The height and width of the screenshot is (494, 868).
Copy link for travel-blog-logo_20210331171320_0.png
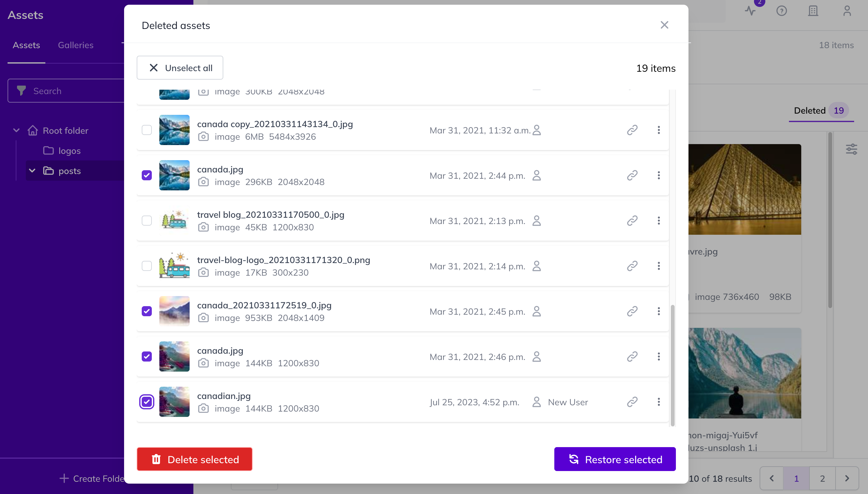click(x=632, y=266)
